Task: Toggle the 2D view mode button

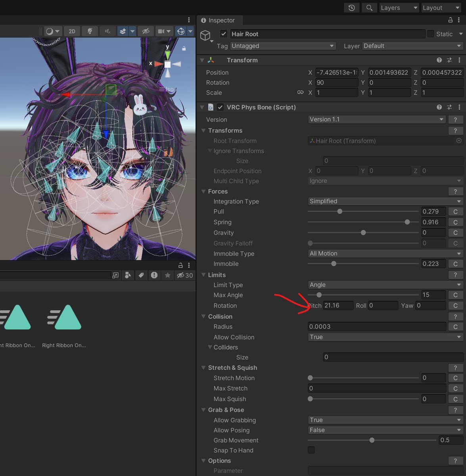Action: point(72,31)
